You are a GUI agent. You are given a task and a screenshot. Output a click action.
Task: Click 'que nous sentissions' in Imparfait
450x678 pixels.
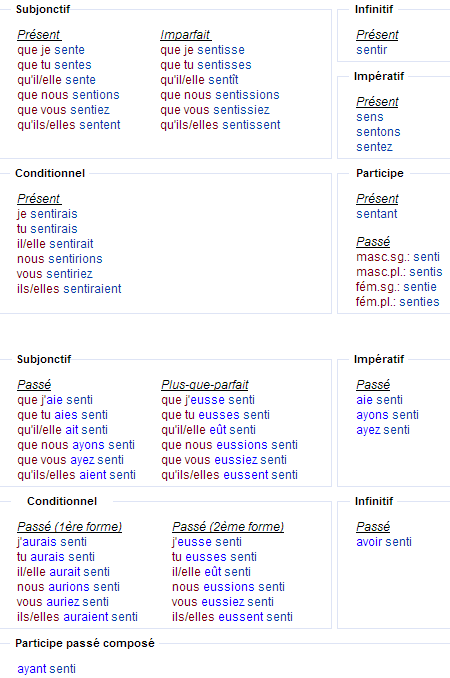click(x=220, y=95)
